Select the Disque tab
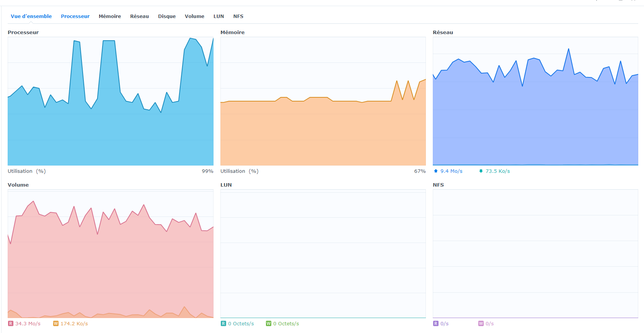644x333 pixels. pos(167,16)
